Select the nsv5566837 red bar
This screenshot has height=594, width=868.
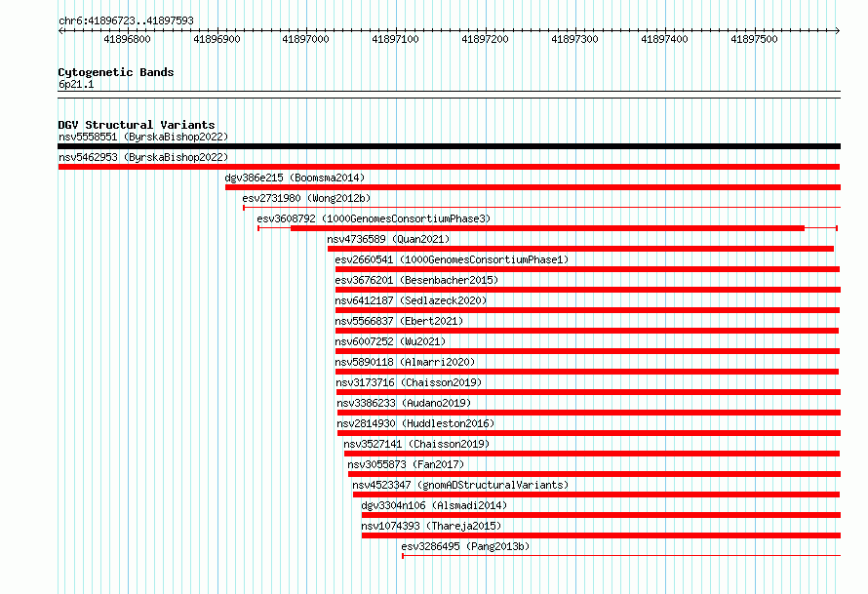coord(587,331)
